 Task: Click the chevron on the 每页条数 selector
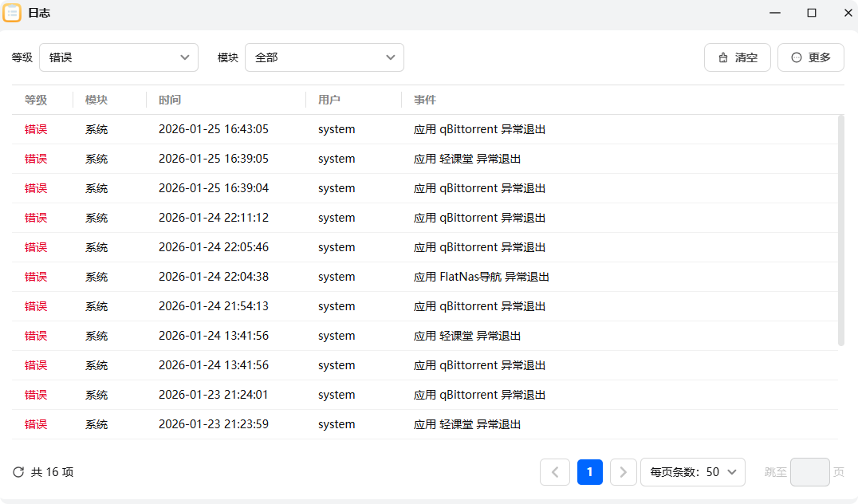tap(730, 472)
